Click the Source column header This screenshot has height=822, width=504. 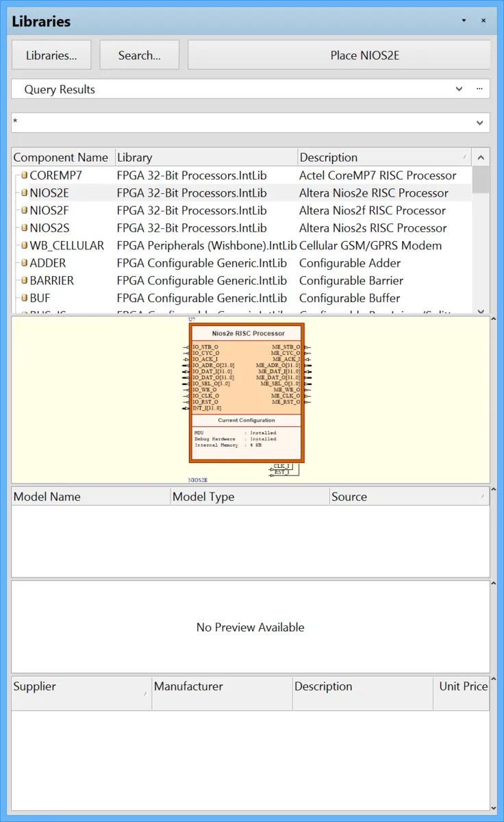409,497
